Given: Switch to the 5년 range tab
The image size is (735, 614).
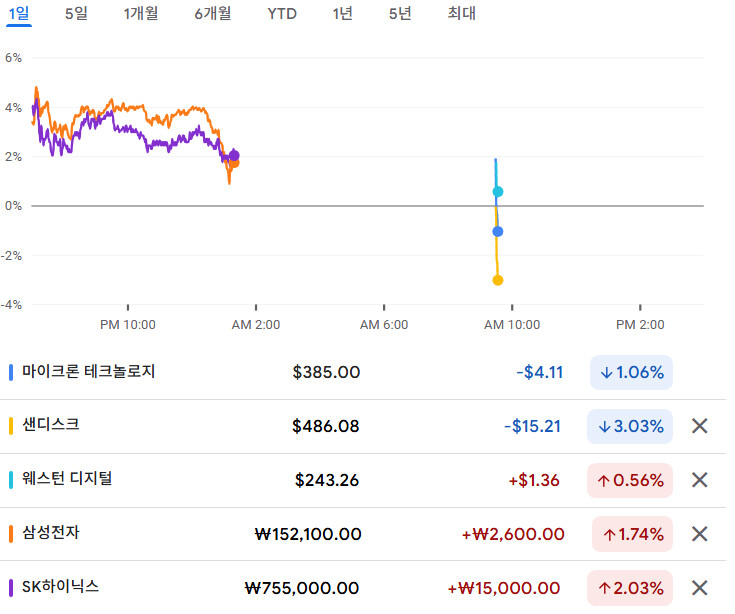Looking at the screenshot, I should [400, 14].
